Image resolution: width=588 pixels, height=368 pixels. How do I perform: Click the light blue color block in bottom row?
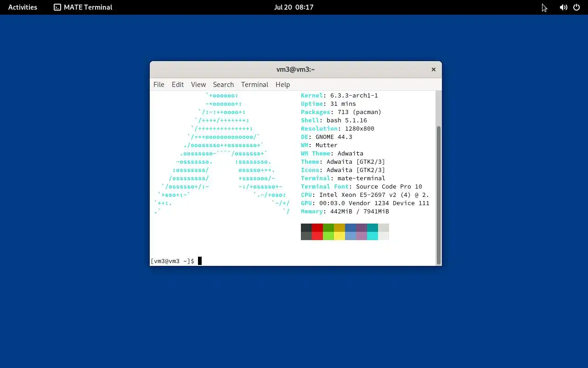click(x=351, y=236)
